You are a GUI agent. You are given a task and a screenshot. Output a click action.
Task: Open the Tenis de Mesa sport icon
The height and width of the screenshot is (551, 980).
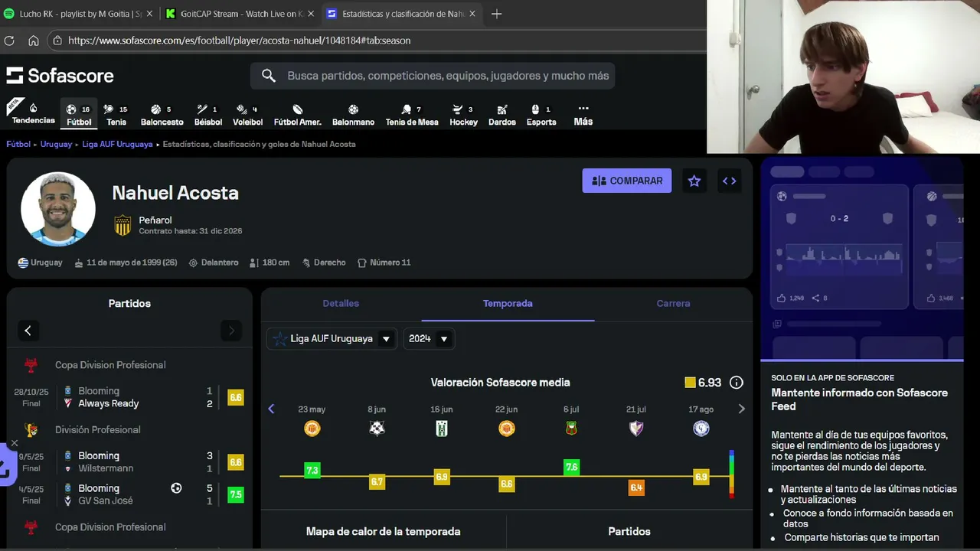tap(411, 114)
